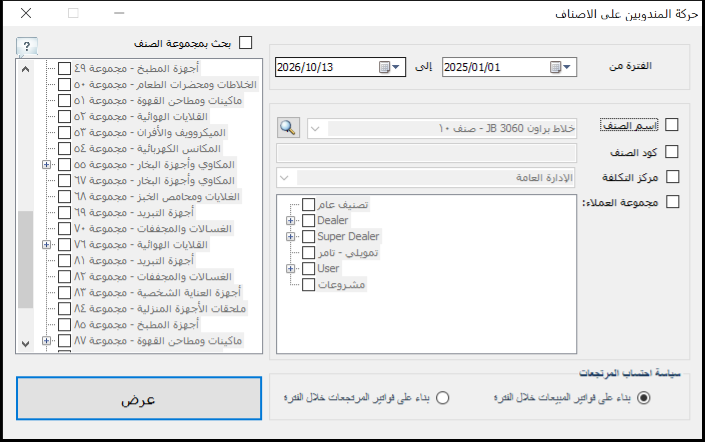Expand the Super Dealer tree node
The width and height of the screenshot is (705, 442).
coord(290,237)
